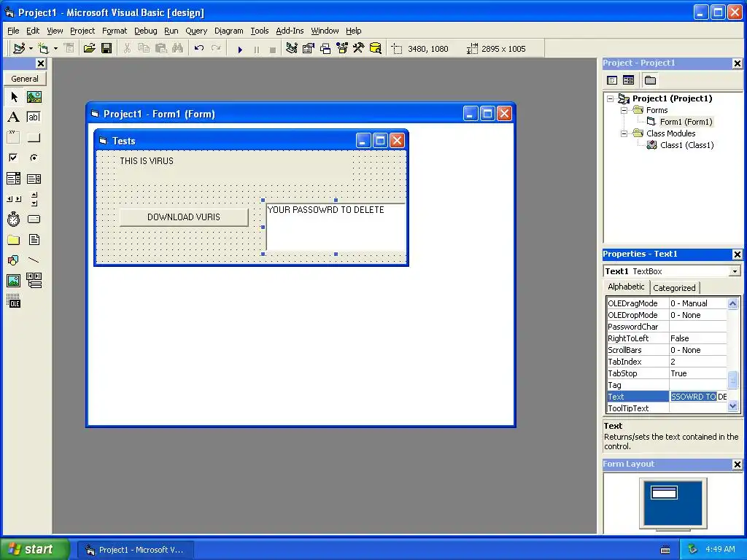Select the FileListBox control tool
This screenshot has width=747, height=560.
pos(34,239)
